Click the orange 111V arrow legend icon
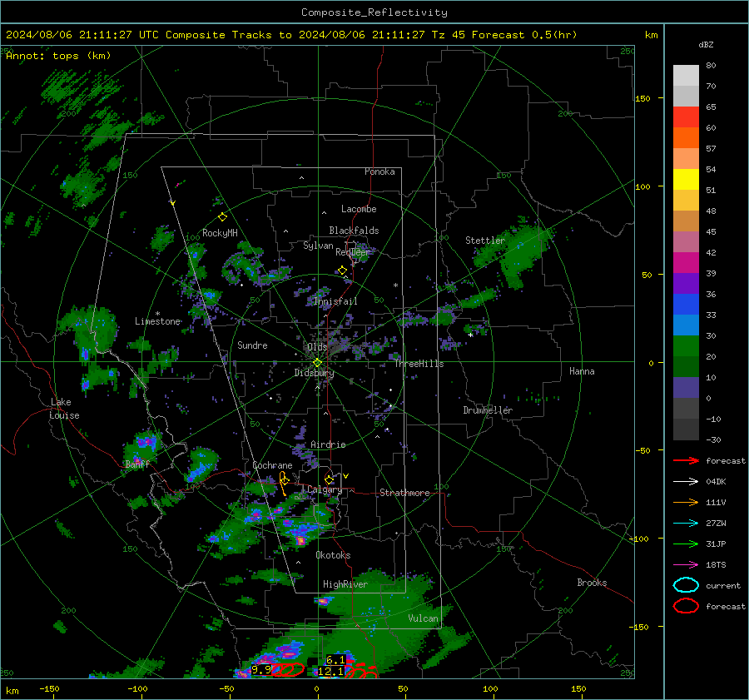749x700 pixels. click(x=686, y=502)
